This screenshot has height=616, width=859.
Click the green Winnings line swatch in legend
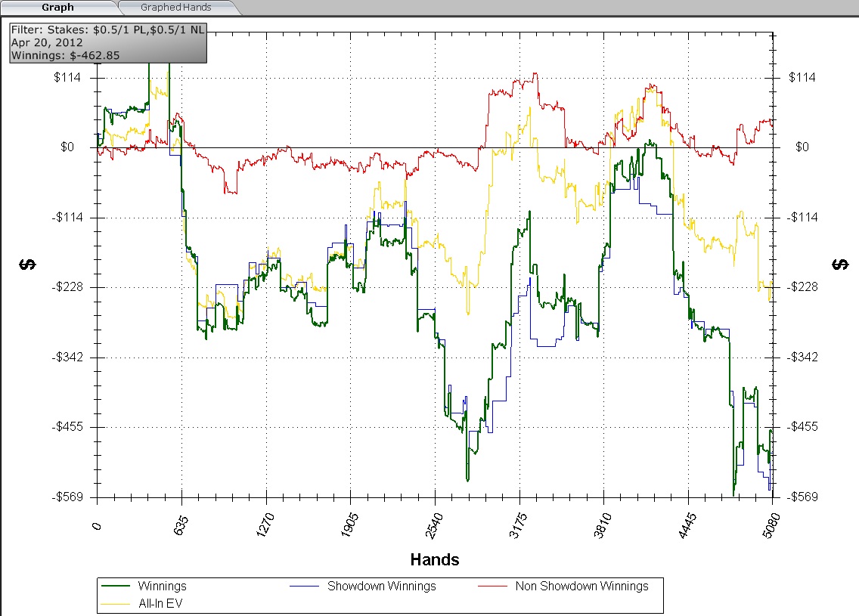coord(116,586)
